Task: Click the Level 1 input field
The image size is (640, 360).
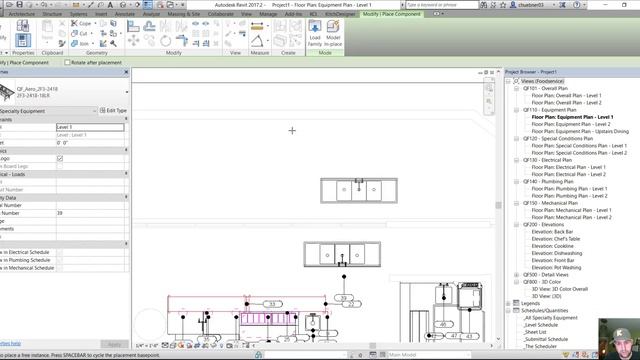Action: pos(90,127)
